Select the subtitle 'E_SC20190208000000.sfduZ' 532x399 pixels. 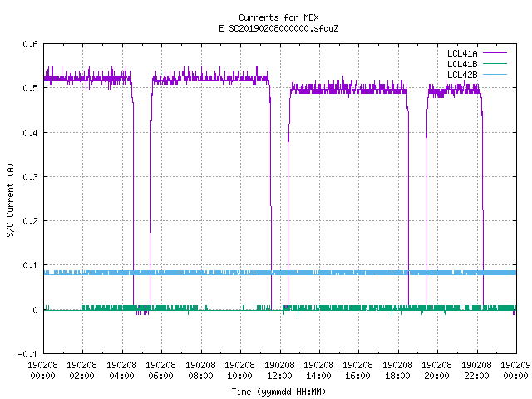[278, 28]
